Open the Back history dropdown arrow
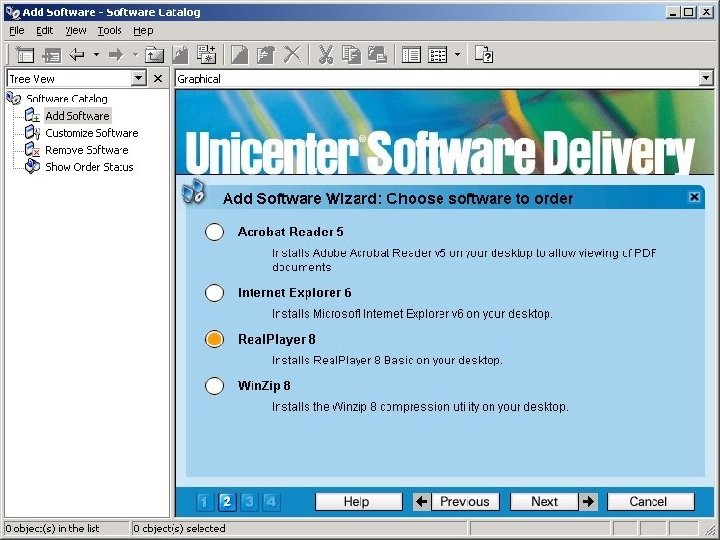720x540 pixels. (96, 55)
